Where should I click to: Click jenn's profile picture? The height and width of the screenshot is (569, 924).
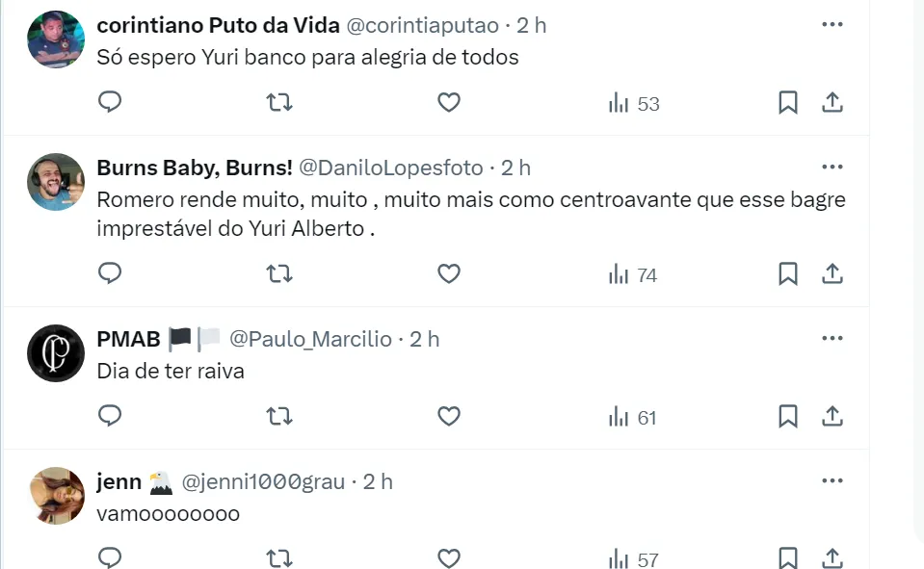tap(56, 496)
